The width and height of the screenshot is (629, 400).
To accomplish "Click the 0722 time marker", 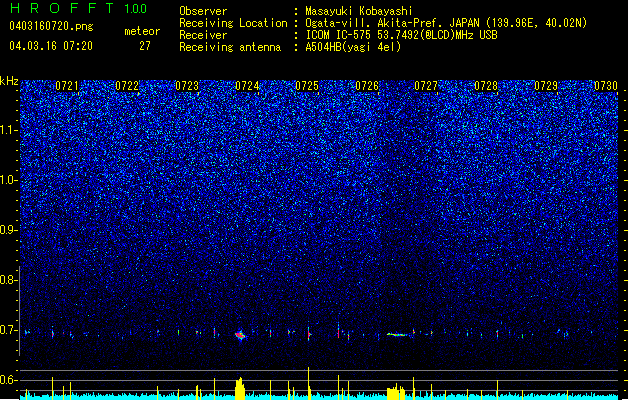I will pos(127,86).
